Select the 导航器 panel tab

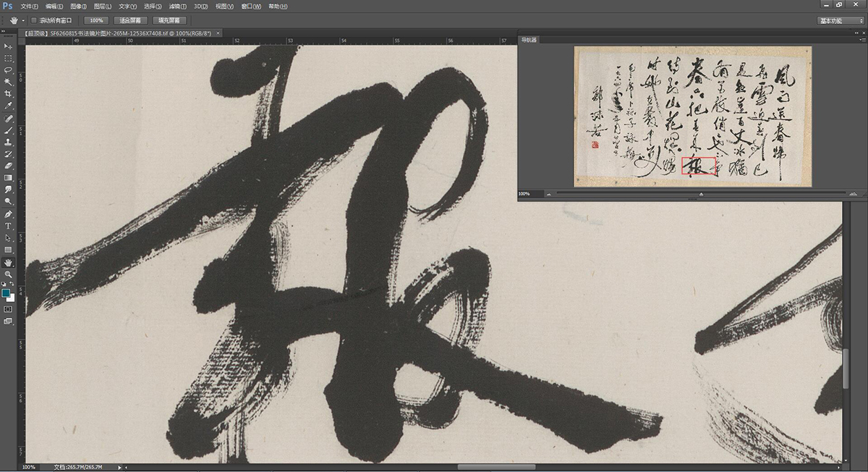(529, 39)
